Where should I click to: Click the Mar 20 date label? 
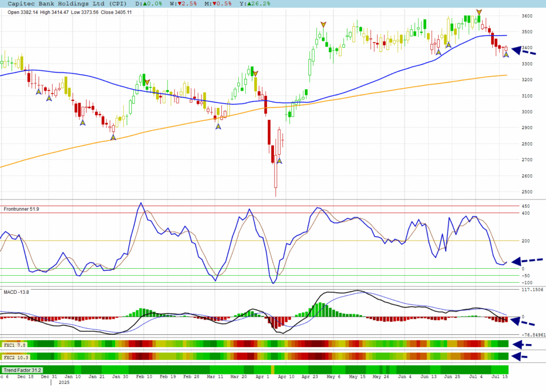[x=239, y=377]
